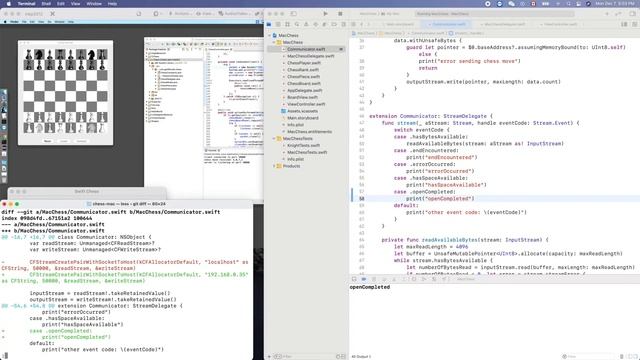This screenshot has width=640, height=360.
Task: Open the Source Control navigator icon
Action: (x=278, y=24)
